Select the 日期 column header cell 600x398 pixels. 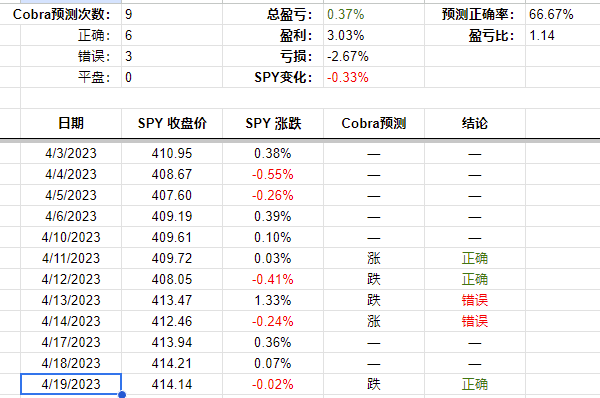(x=71, y=123)
